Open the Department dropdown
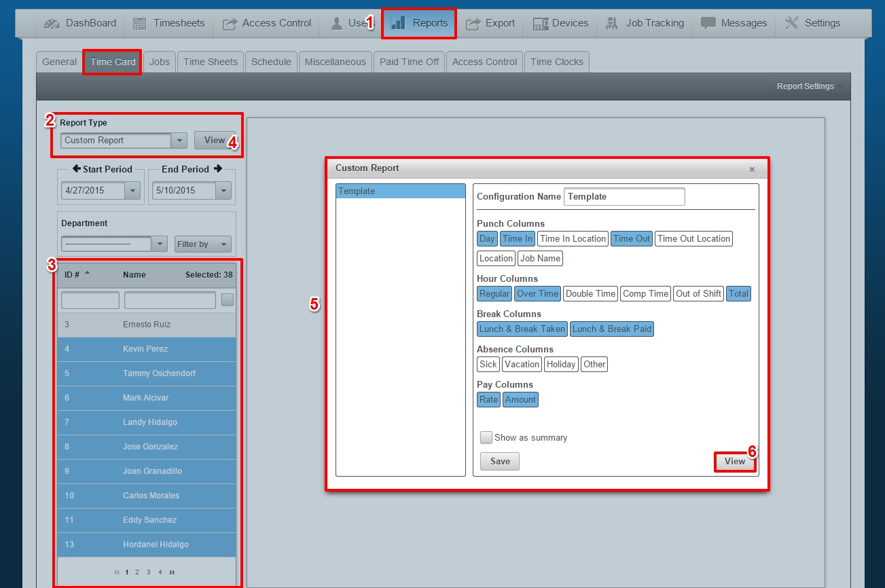The width and height of the screenshot is (885, 588). click(x=159, y=244)
